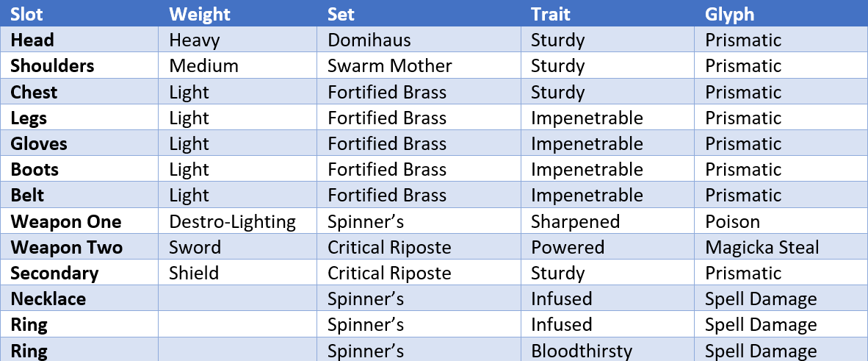Click the Magicka Steal glyph cell

[x=762, y=247]
